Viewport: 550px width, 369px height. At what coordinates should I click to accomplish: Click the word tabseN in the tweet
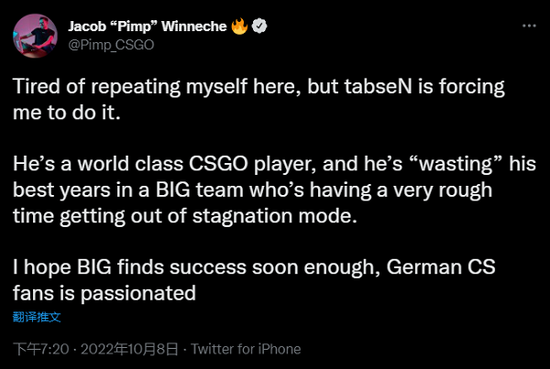[x=378, y=86]
